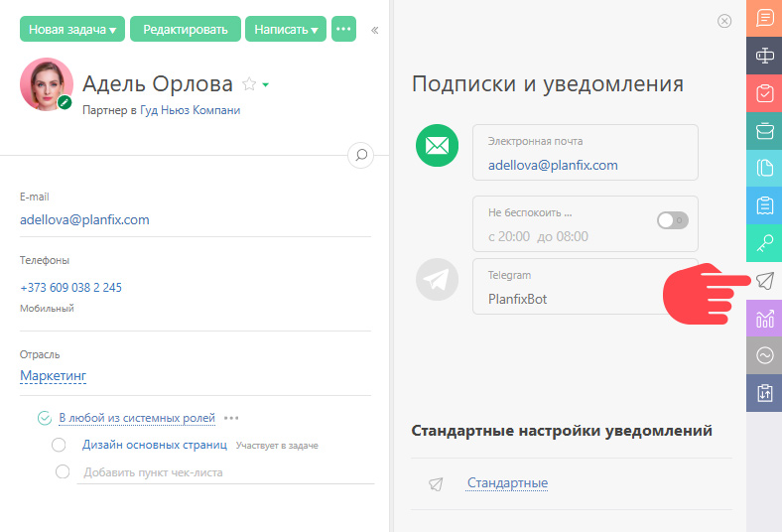Screen dimensions: 782x532
Task: Open the Гуд Ньюз Компани company link
Action: pyautogui.click(x=190, y=110)
